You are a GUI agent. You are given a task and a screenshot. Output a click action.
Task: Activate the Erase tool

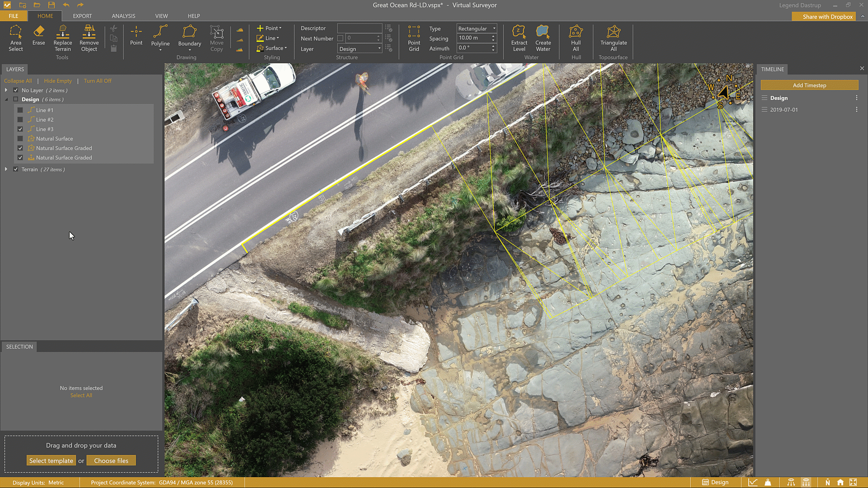38,35
